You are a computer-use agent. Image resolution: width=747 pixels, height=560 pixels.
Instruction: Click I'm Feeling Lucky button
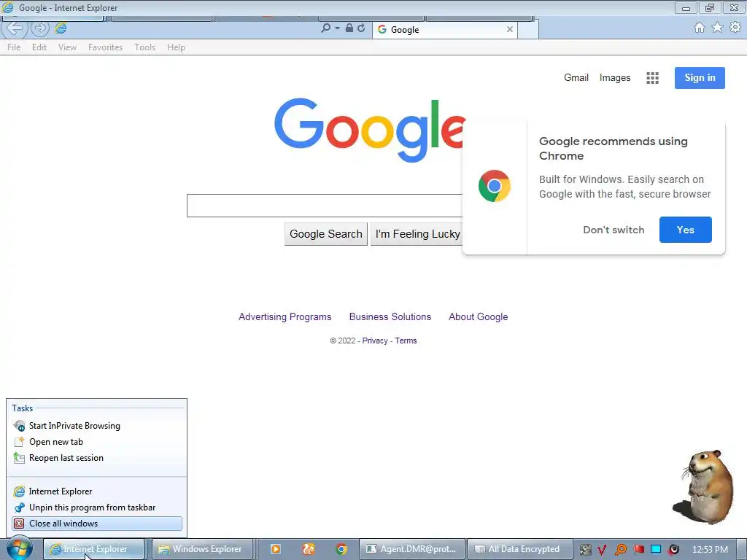point(417,234)
